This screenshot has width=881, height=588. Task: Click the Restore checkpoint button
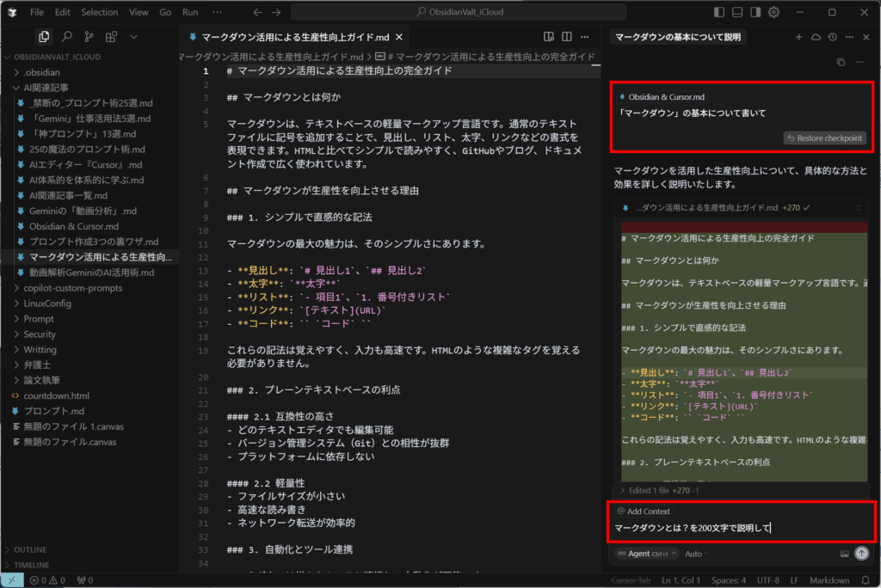824,138
